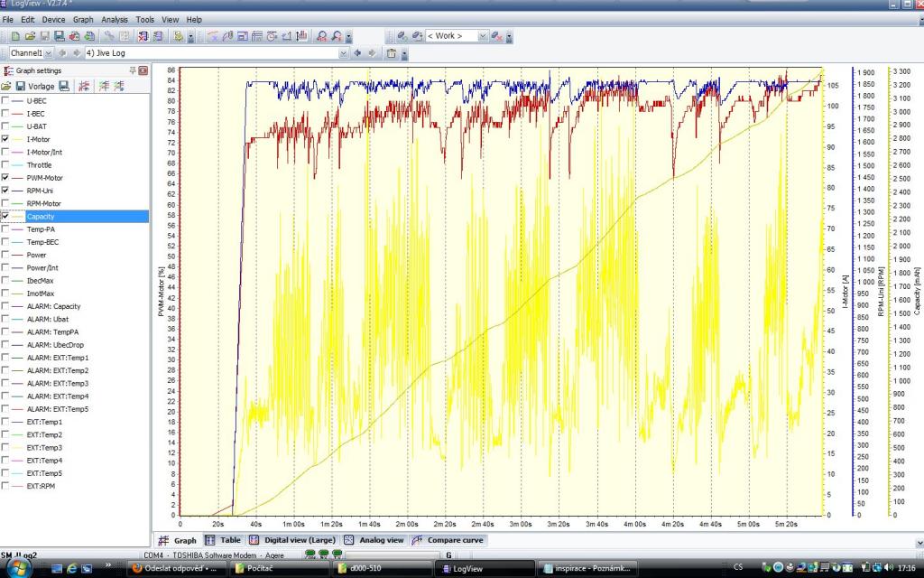Open the Analysis menu
The image size is (924, 578).
click(114, 19)
